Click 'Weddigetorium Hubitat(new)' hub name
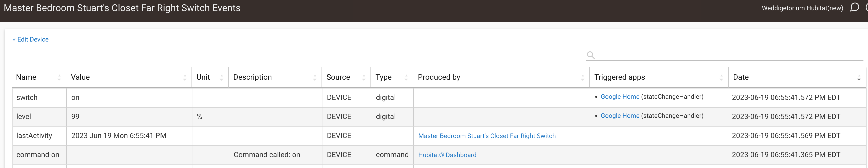Image resolution: width=868 pixels, height=168 pixels. [x=802, y=8]
